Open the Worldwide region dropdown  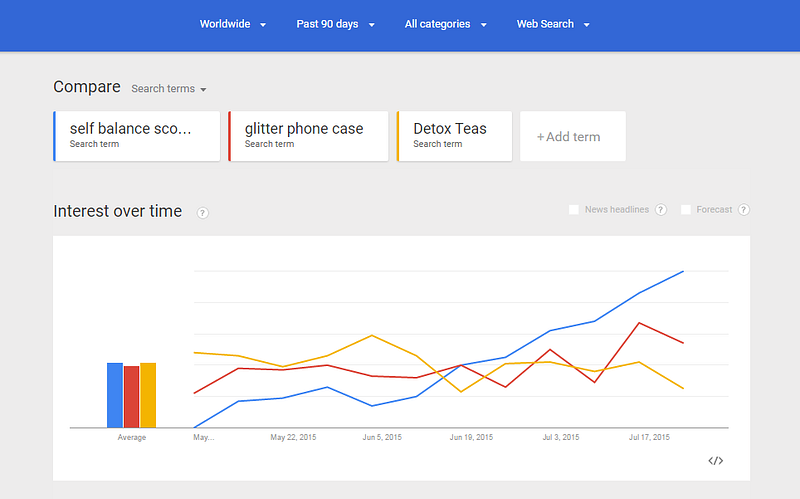pyautogui.click(x=232, y=25)
